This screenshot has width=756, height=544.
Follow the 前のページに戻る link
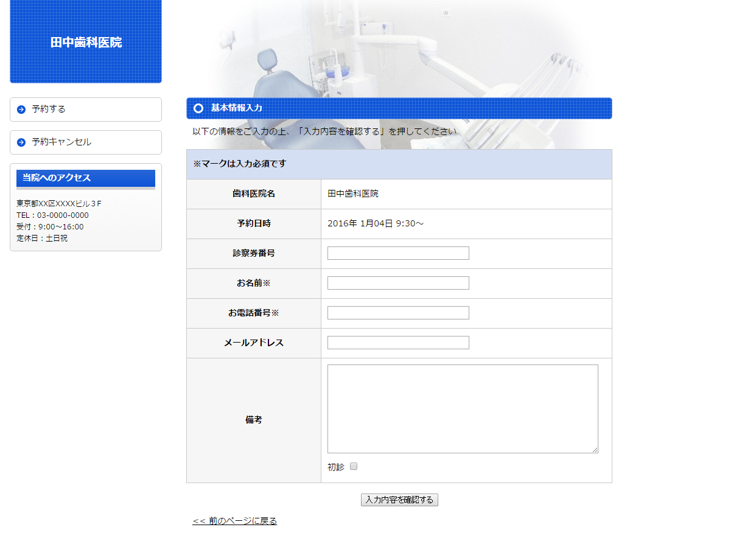234,521
